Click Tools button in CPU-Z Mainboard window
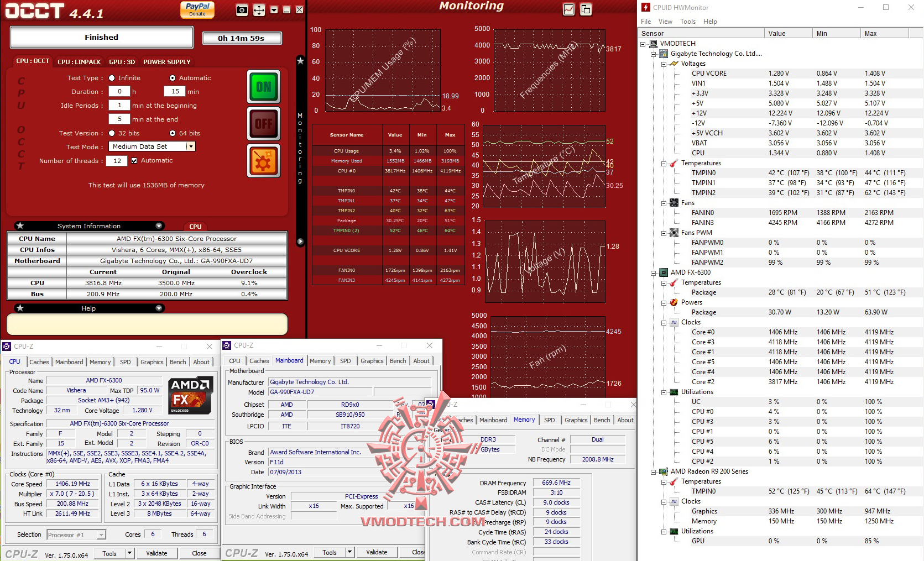The height and width of the screenshot is (561, 924). (x=330, y=552)
